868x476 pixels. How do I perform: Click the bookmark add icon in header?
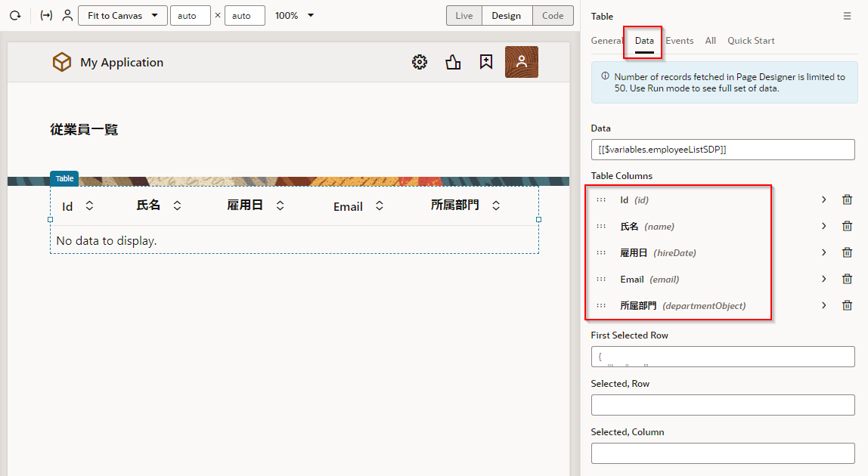point(486,63)
